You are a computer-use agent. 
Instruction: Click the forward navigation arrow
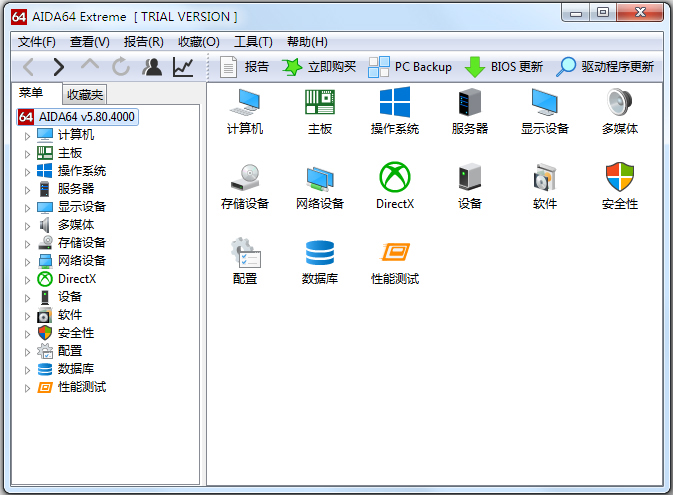coord(58,67)
